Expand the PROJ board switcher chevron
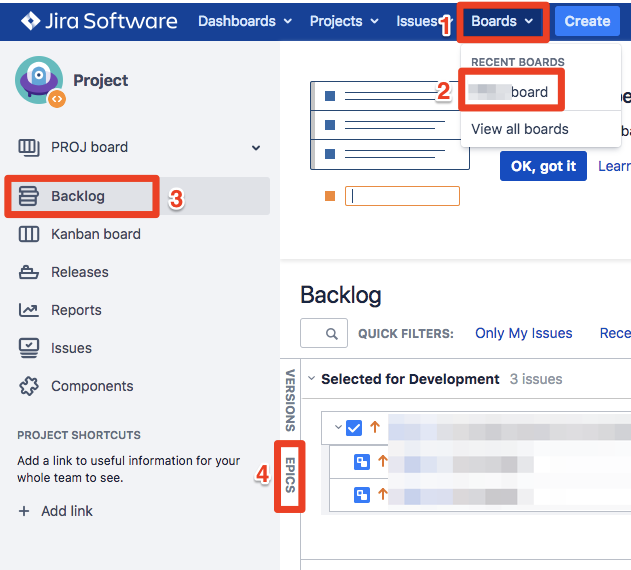The image size is (631, 570). click(x=256, y=148)
